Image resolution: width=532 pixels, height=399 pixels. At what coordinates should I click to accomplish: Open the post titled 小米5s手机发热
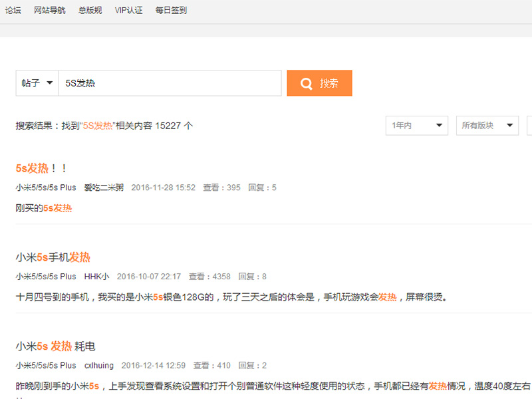(x=53, y=257)
